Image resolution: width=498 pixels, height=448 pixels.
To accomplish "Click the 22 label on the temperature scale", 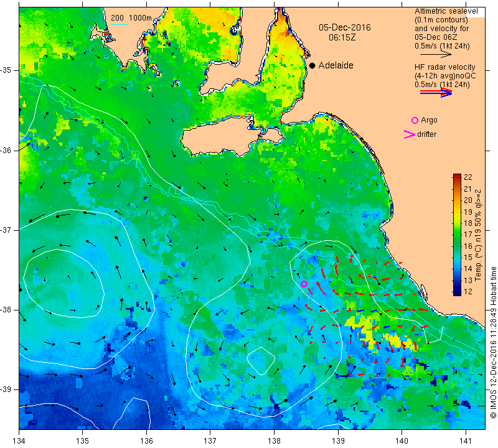I will coord(468,177).
